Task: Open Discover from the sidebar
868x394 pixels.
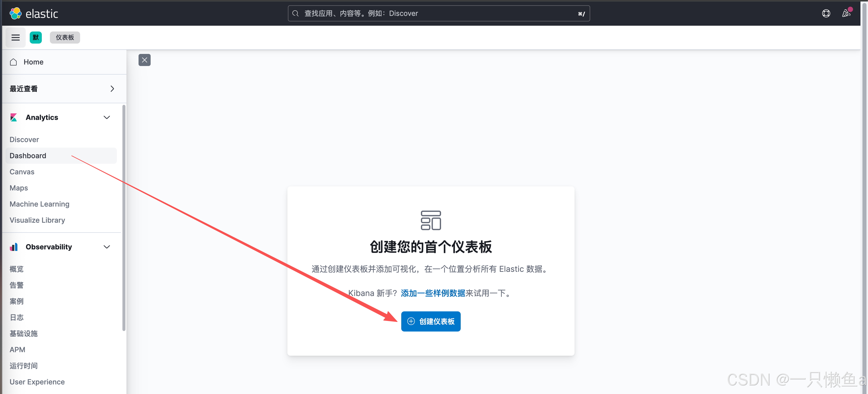Action: [x=24, y=140]
